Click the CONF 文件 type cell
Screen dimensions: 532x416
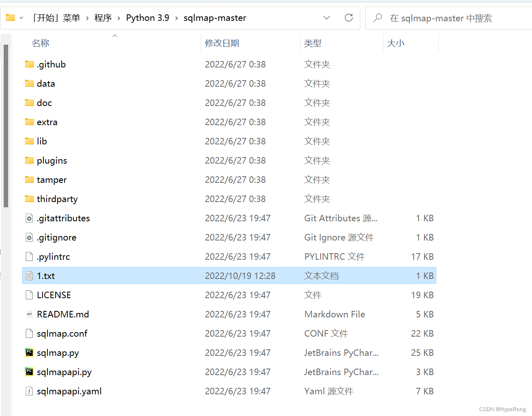(x=326, y=333)
